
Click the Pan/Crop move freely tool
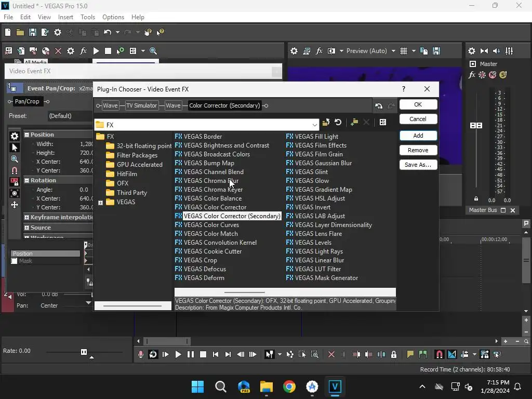(14, 205)
